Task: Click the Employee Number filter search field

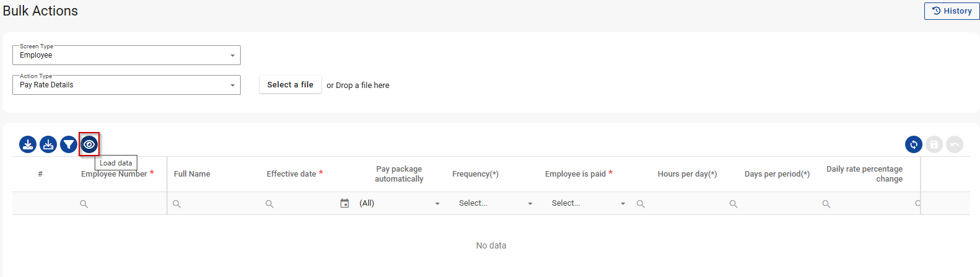Action: tap(121, 203)
